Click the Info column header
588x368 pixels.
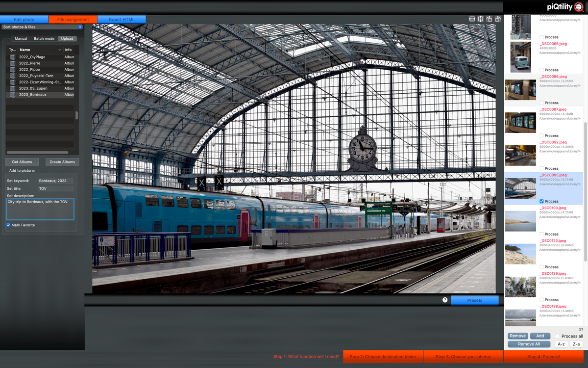coord(68,50)
